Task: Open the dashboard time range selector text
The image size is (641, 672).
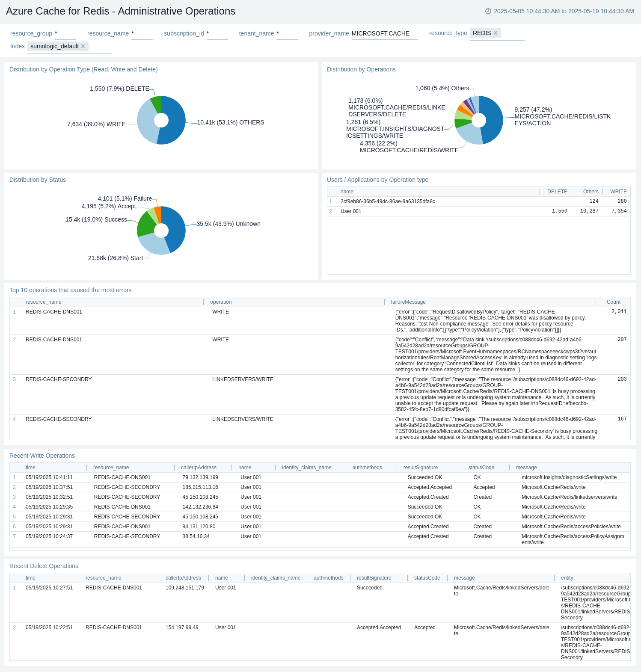Action: point(564,11)
